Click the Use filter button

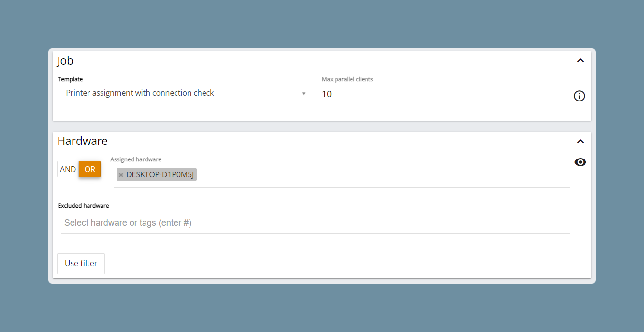tap(81, 263)
